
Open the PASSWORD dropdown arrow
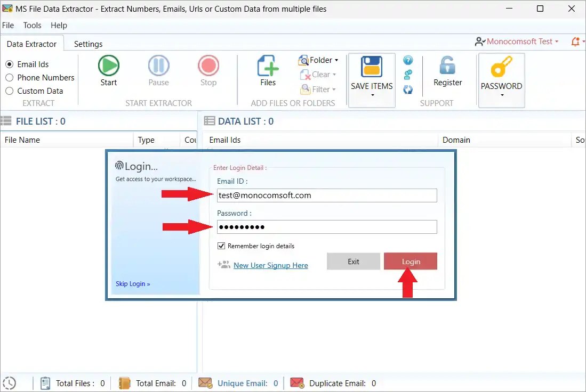tap(502, 95)
